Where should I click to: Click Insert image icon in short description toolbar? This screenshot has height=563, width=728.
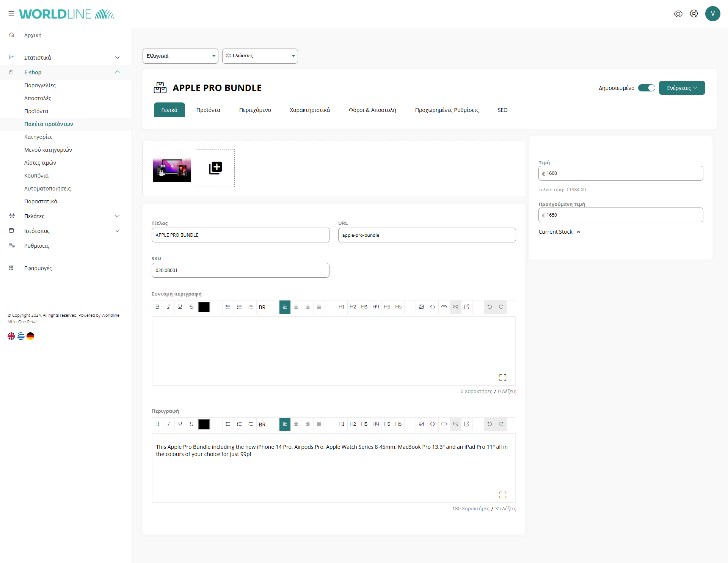(x=421, y=307)
